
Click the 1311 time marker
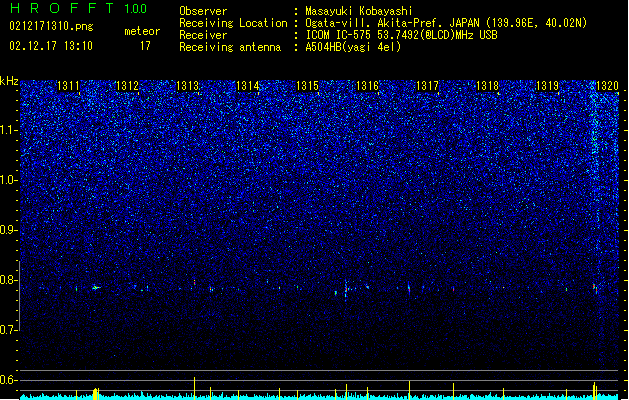pyautogui.click(x=69, y=86)
